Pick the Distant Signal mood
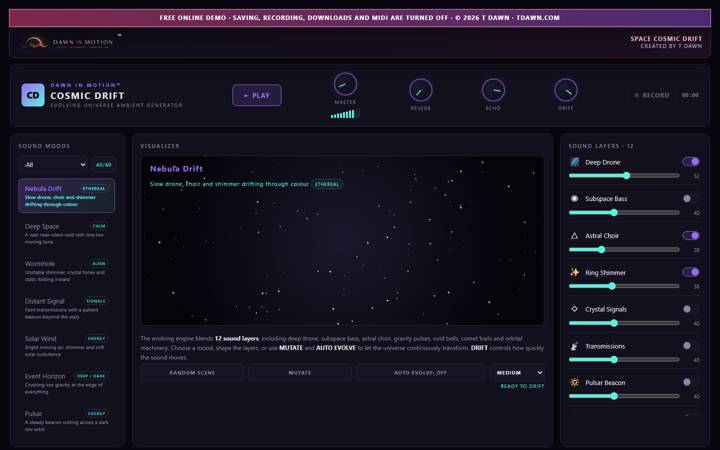Image resolution: width=720 pixels, height=450 pixels. pyautogui.click(x=67, y=308)
